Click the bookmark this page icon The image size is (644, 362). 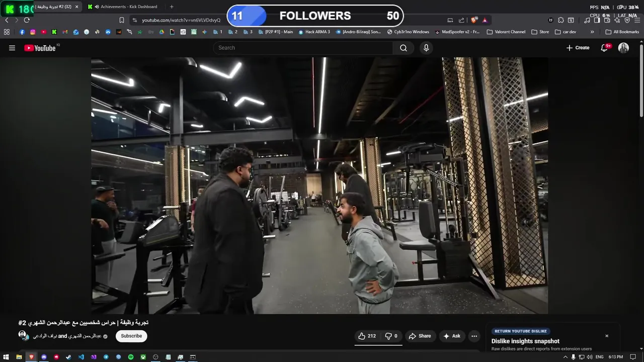pyautogui.click(x=122, y=20)
